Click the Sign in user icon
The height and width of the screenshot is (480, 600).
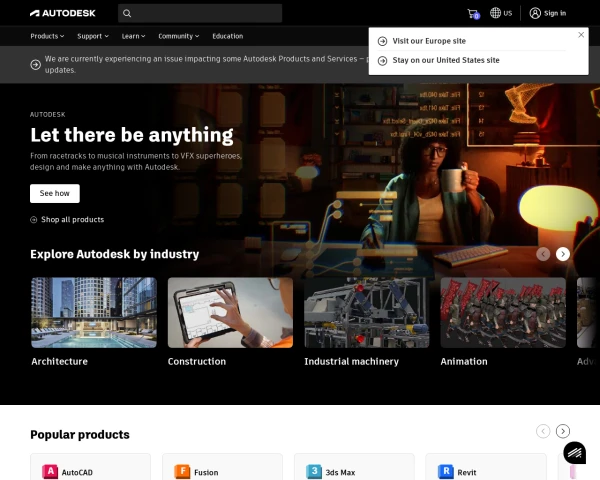click(535, 13)
